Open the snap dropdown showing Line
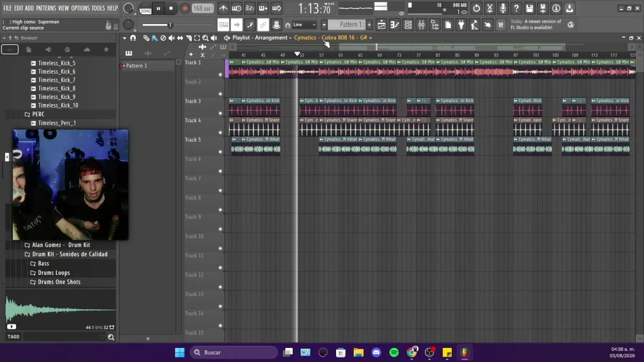 pos(304,25)
